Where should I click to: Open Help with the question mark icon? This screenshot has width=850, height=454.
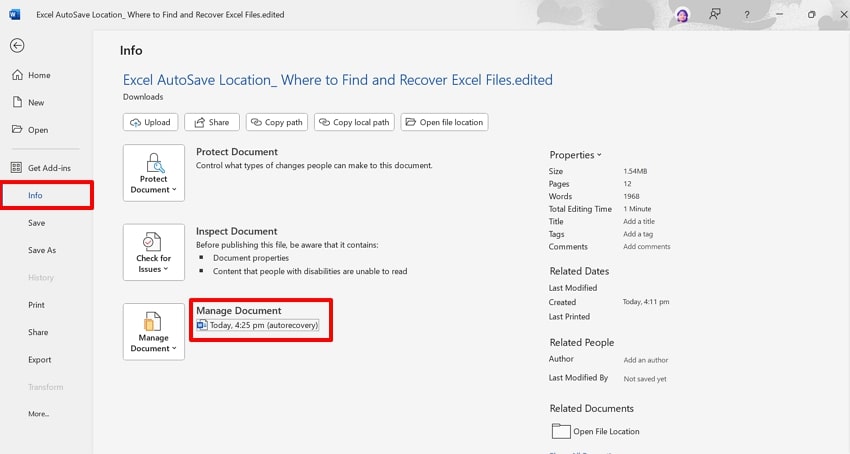pyautogui.click(x=747, y=15)
